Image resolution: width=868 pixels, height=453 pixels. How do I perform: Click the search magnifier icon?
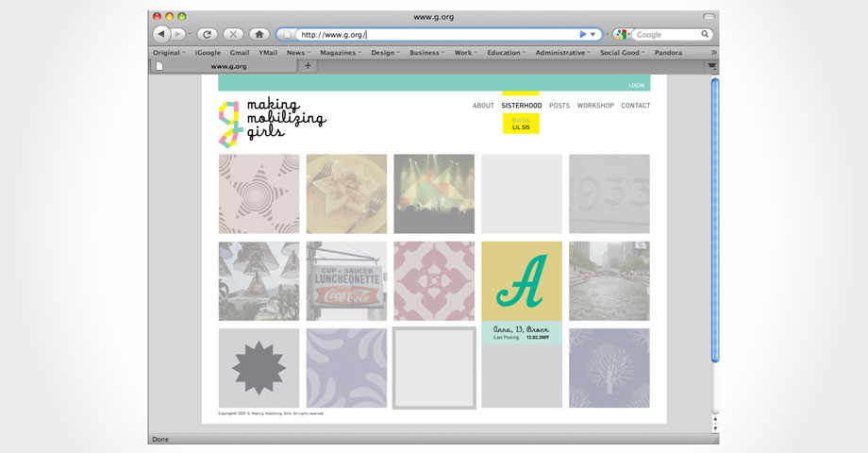point(705,34)
